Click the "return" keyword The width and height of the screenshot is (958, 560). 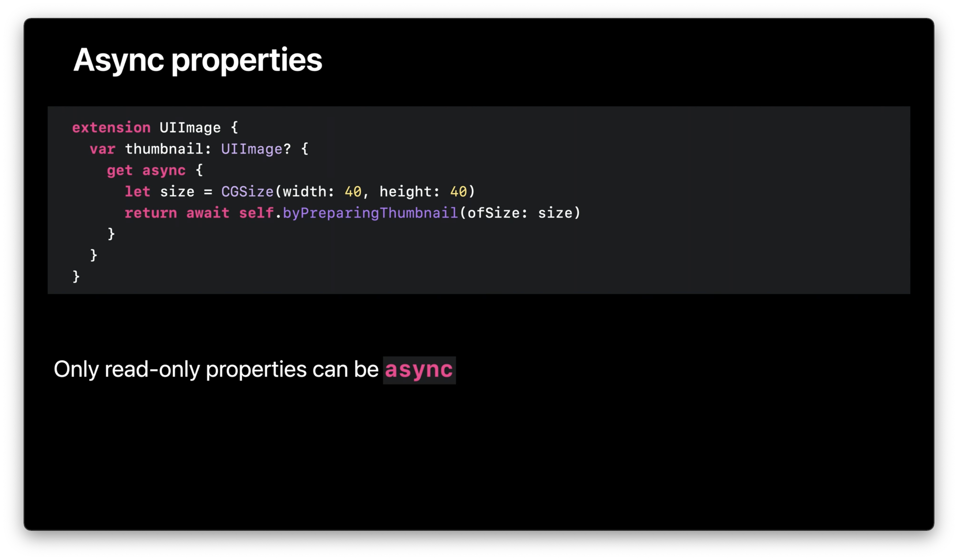pos(150,213)
